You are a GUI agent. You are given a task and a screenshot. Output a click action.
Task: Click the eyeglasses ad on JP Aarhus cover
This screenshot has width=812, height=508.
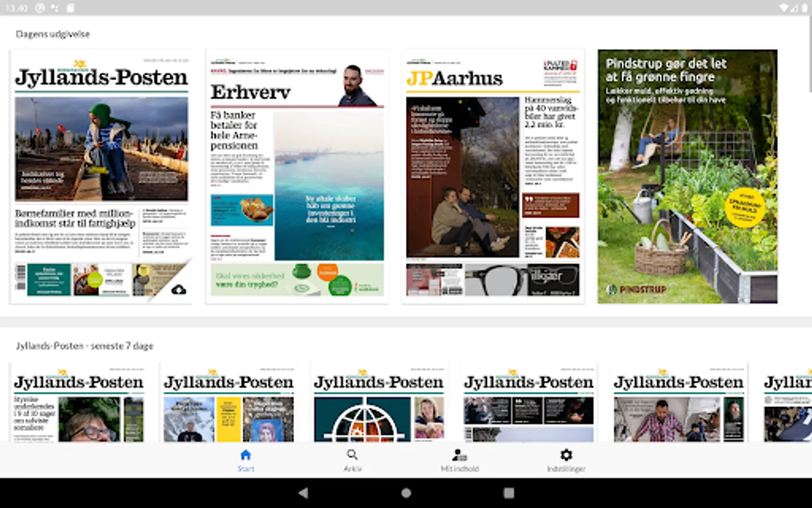(522, 280)
